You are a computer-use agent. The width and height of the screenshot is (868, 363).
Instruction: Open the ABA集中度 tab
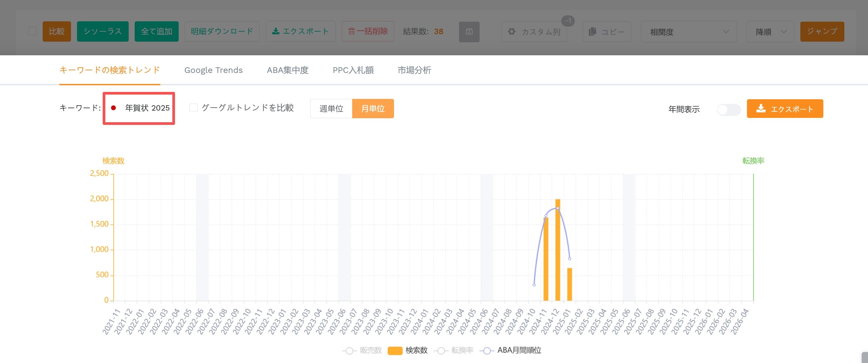pyautogui.click(x=287, y=70)
